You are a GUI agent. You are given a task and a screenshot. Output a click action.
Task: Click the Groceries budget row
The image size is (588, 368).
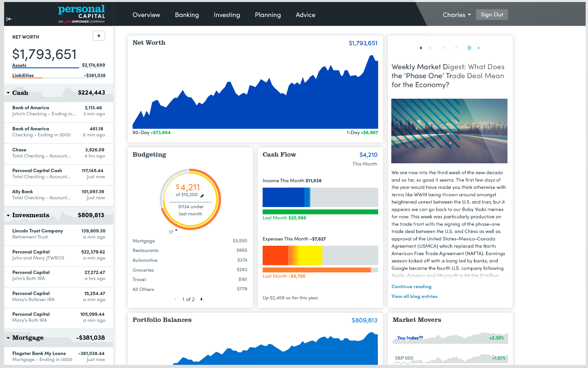[x=190, y=270]
